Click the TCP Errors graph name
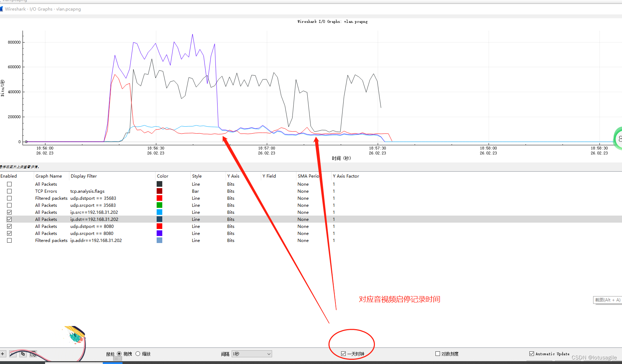This screenshot has height=364, width=622. [46, 191]
